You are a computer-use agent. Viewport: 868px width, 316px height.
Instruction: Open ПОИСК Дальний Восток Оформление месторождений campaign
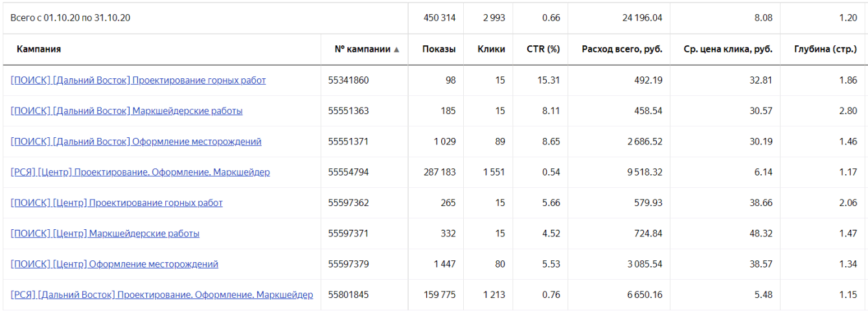[x=136, y=142]
